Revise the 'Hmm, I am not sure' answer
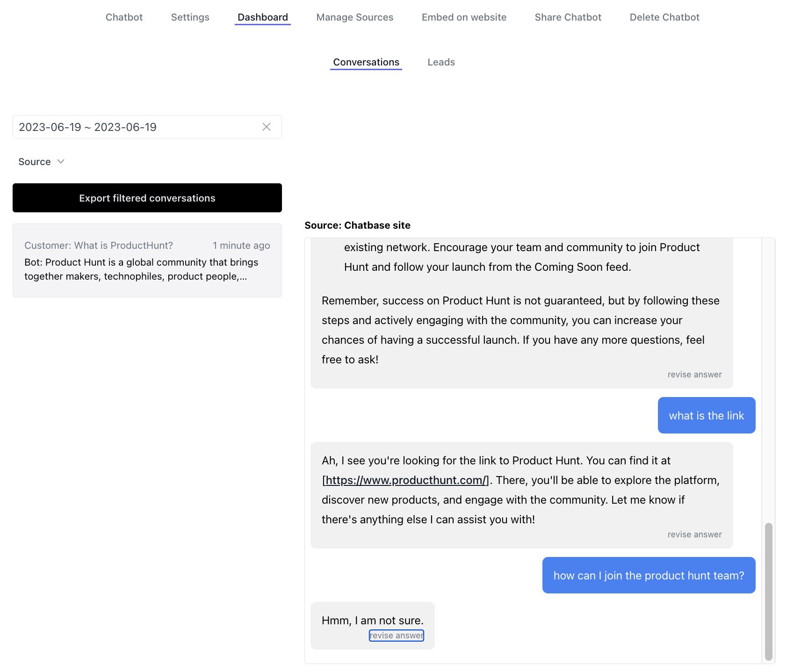 pos(396,635)
